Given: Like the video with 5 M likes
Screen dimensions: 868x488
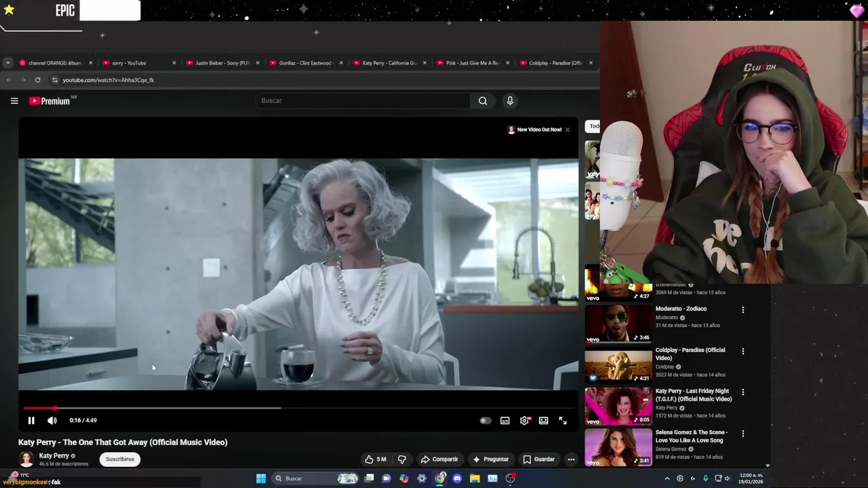Looking at the screenshot, I should click(x=376, y=460).
